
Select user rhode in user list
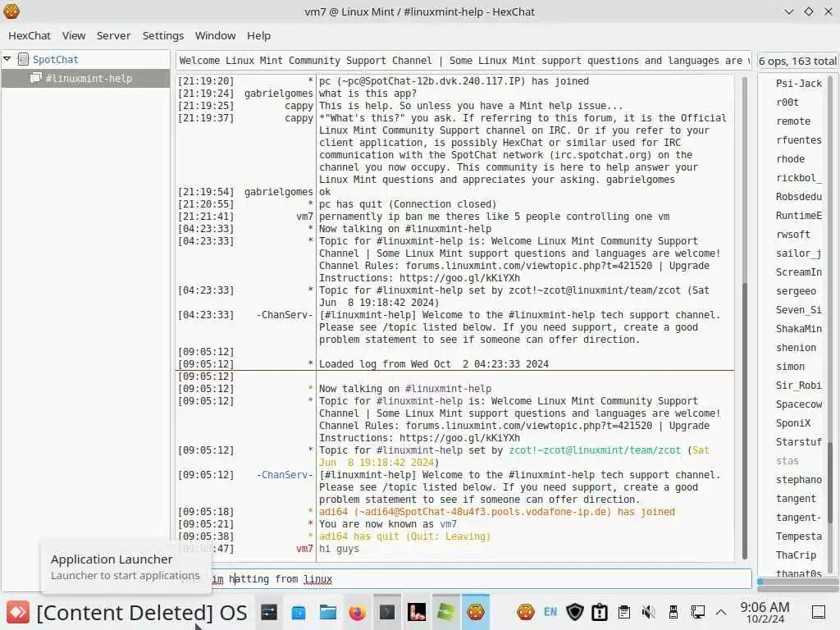pyautogui.click(x=790, y=159)
